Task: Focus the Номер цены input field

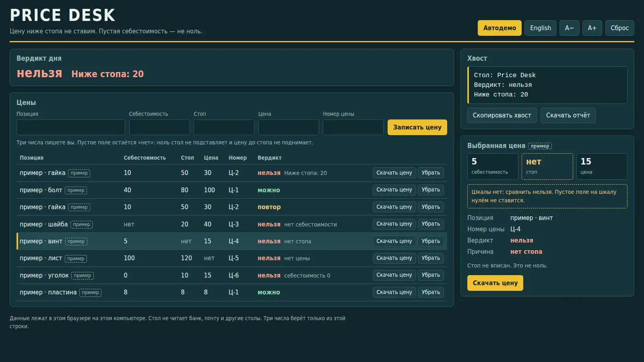Action: tap(353, 127)
